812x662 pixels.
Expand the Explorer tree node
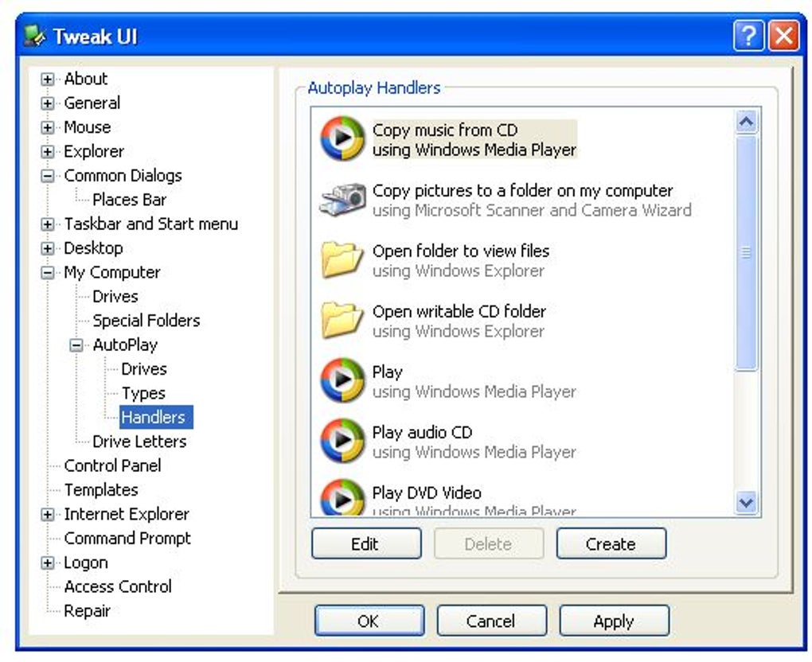(47, 152)
